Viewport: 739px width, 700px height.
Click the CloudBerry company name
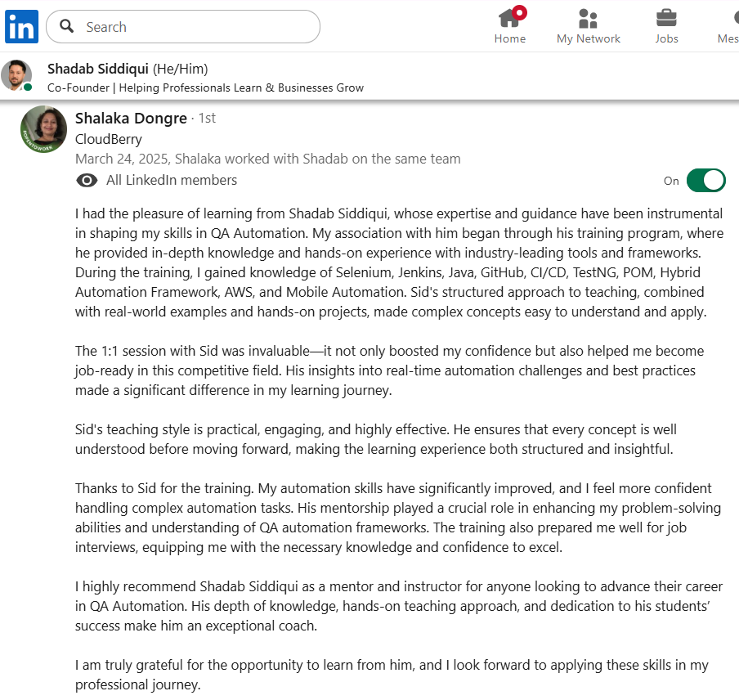[109, 139]
